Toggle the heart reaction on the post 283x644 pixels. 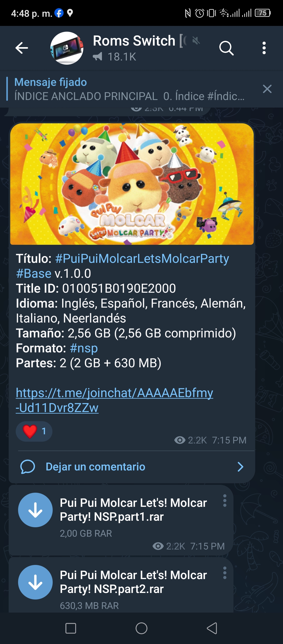(x=34, y=431)
